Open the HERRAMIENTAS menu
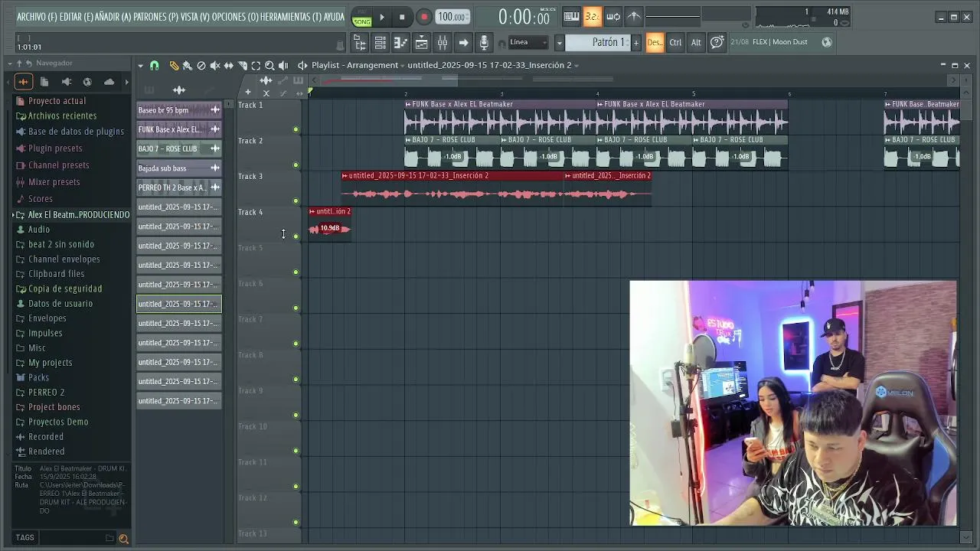The image size is (980, 551). (291, 17)
